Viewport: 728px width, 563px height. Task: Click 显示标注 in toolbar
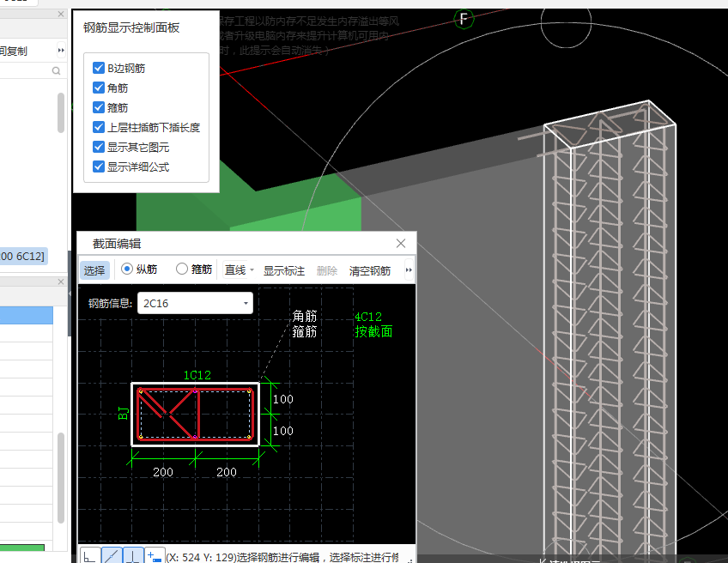click(284, 270)
